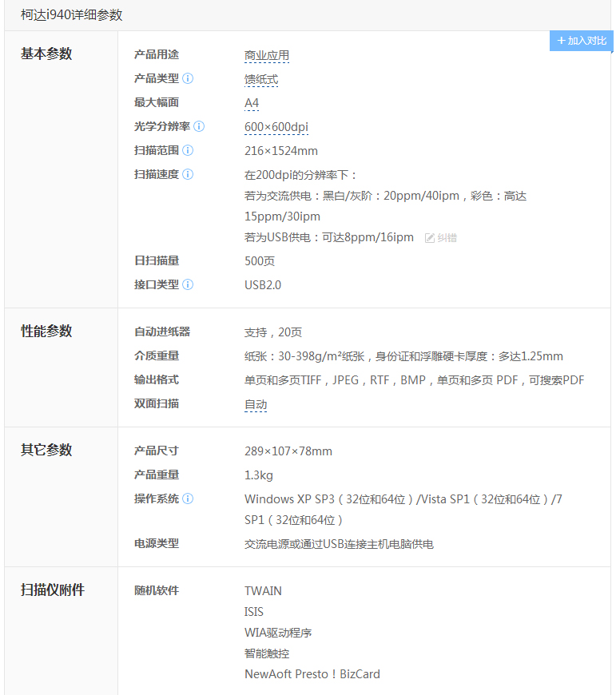Screen dimensions: 616x695
Task: Click the 单页和多页TIFF output format value
Action: [x=415, y=380]
